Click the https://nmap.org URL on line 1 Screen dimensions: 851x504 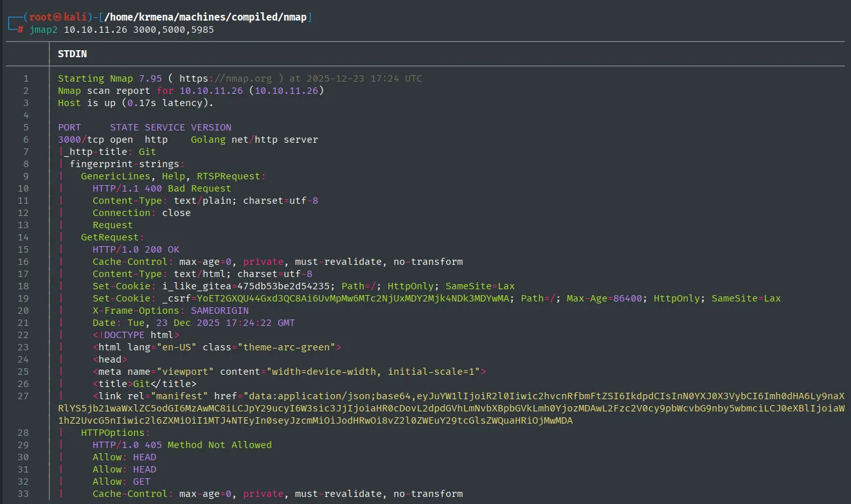click(226, 78)
